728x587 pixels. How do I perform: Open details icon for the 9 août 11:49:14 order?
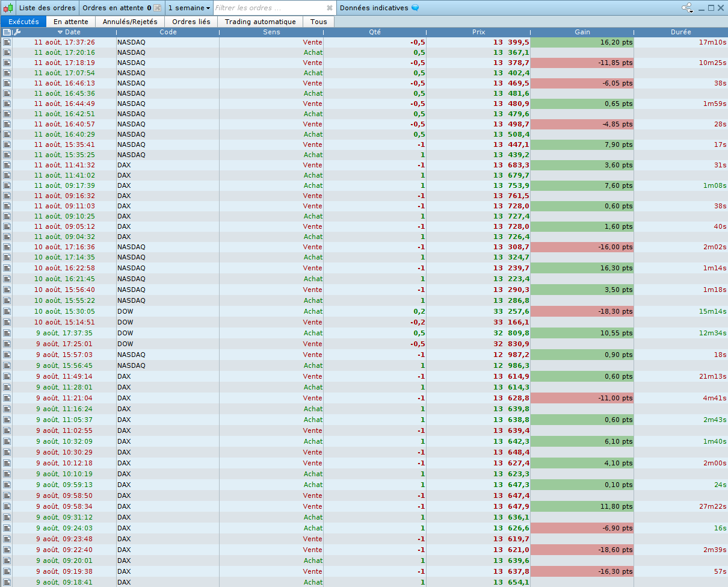(x=7, y=376)
